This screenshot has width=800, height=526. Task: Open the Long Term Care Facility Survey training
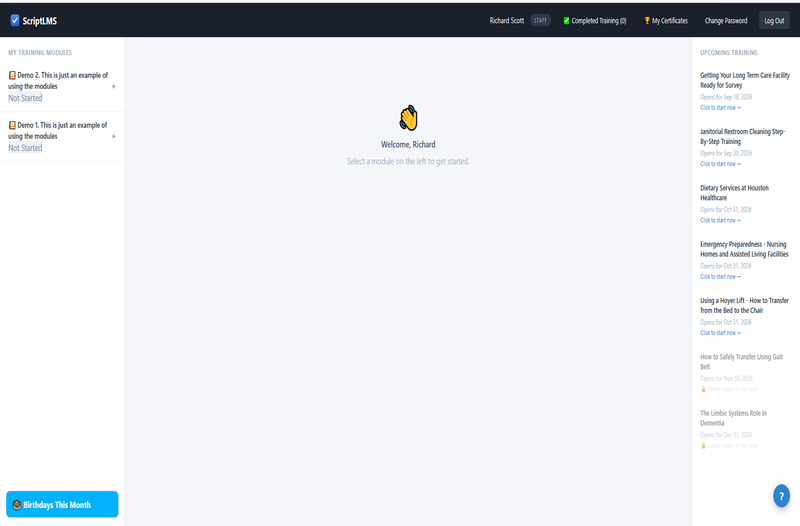744,80
